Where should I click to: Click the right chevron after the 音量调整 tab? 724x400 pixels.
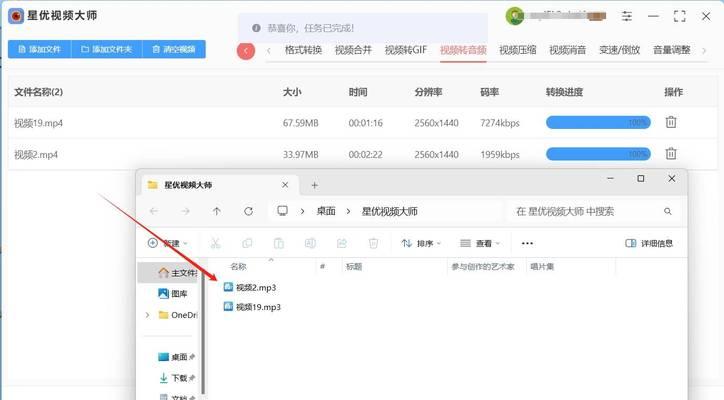click(704, 51)
